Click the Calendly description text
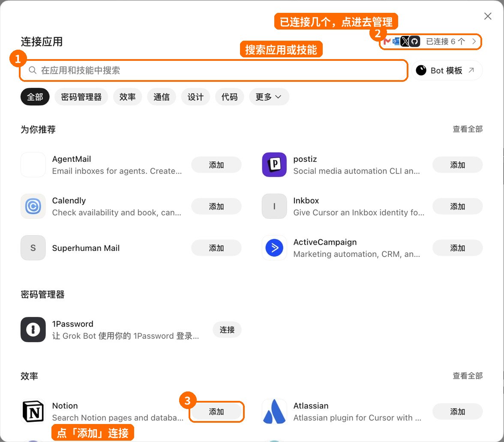This screenshot has width=504, height=442. (x=117, y=212)
